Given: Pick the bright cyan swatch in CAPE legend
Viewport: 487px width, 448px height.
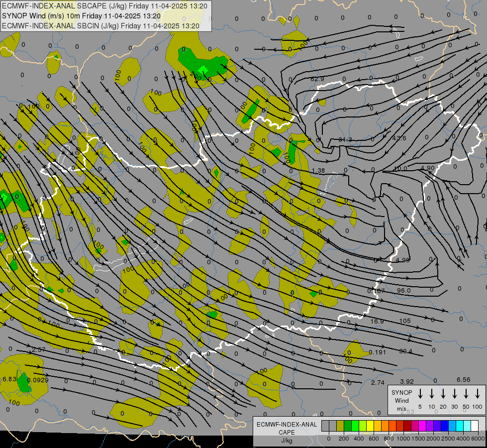Looking at the screenshot, I should [x=460, y=426].
